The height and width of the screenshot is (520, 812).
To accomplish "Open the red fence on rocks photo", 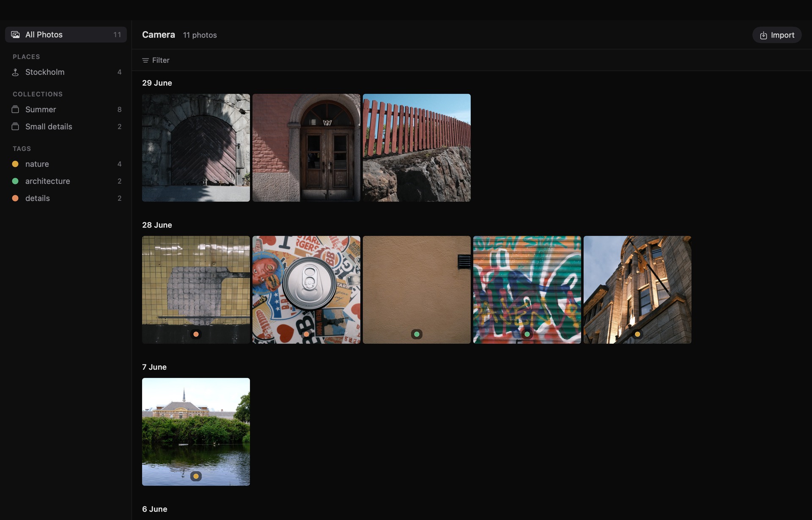I will point(417,148).
